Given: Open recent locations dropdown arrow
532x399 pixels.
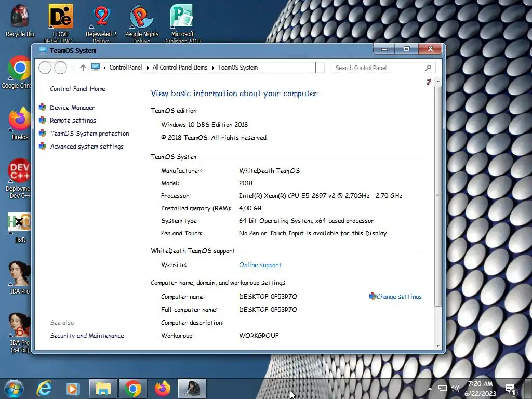Looking at the screenshot, I should 73,68.
